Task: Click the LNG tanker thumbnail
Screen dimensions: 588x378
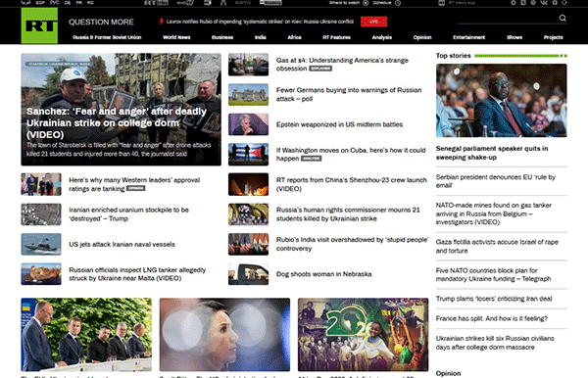Action: (x=41, y=274)
